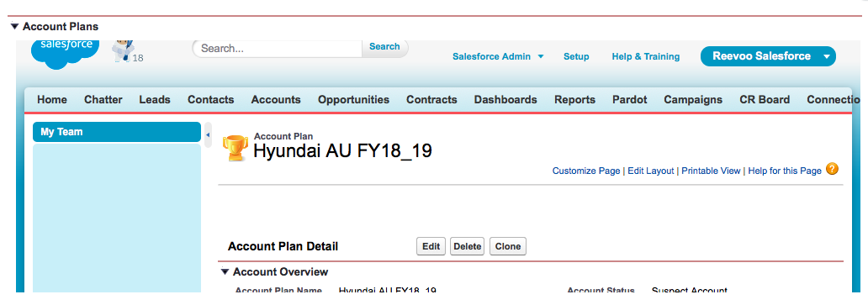The height and width of the screenshot is (305, 868).
Task: Collapse the sidebar using the arrow handle
Action: click(x=208, y=134)
